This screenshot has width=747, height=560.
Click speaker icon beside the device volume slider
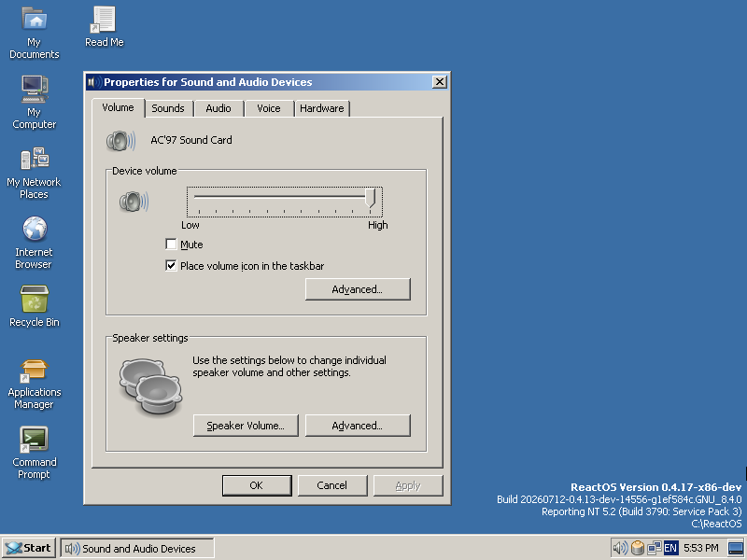click(134, 202)
